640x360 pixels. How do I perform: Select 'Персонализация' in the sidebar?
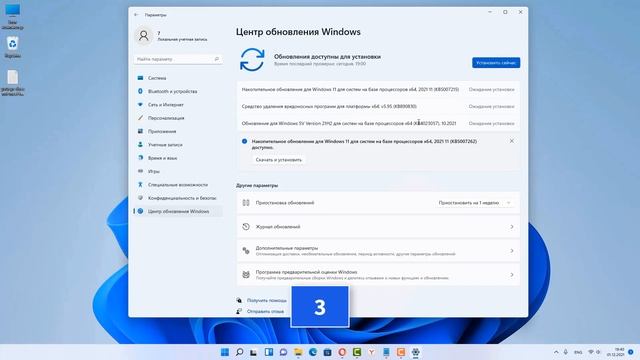(178, 118)
